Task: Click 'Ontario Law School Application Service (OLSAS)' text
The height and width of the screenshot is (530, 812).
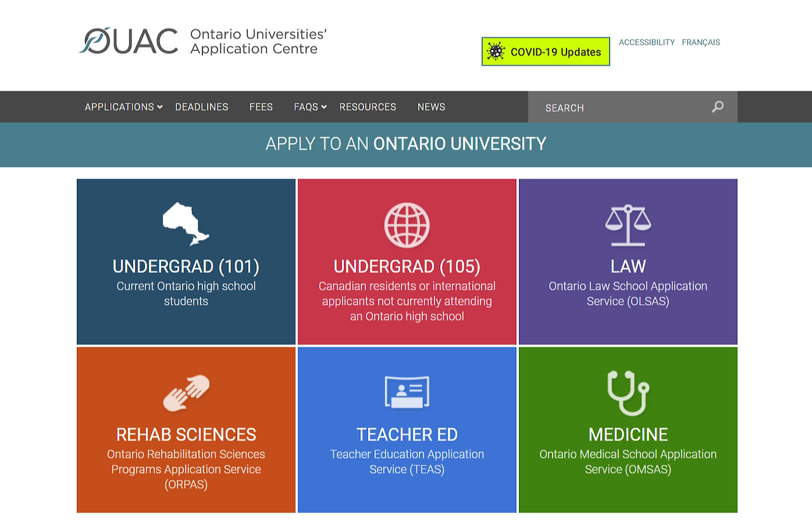Action: tap(628, 293)
